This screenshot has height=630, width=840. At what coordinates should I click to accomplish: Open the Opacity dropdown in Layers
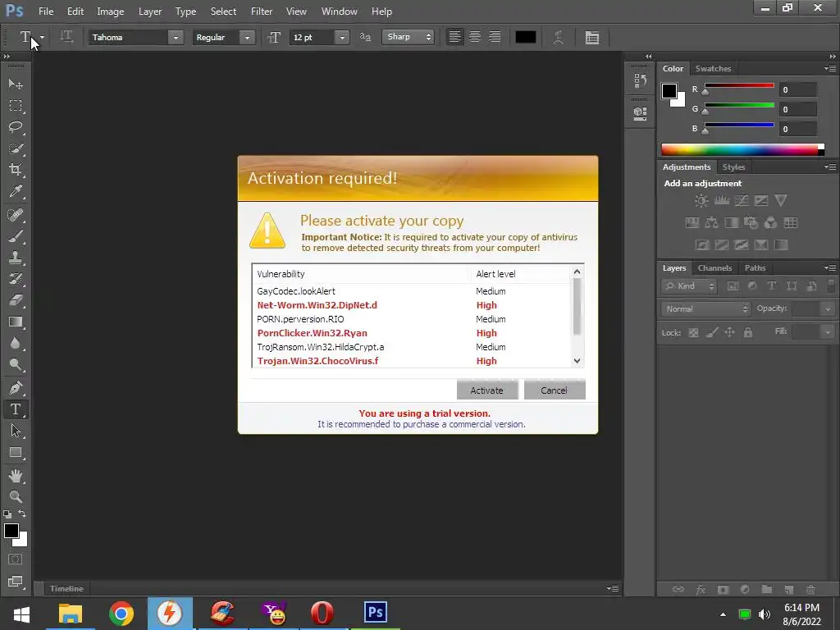pyautogui.click(x=829, y=309)
